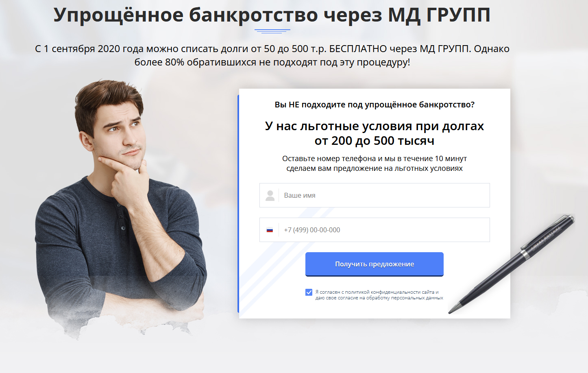The width and height of the screenshot is (588, 373).
Task: Uncheck the privacy policy consent checkbox
Action: [x=309, y=292]
